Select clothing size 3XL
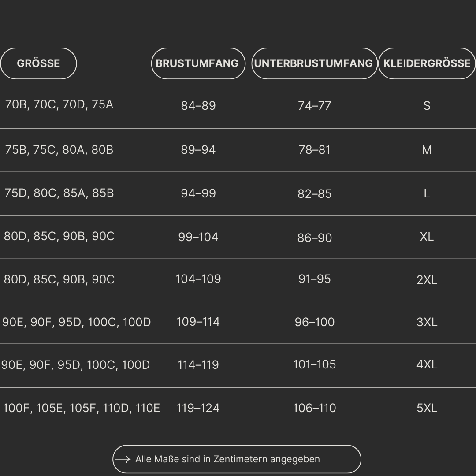 point(427,322)
